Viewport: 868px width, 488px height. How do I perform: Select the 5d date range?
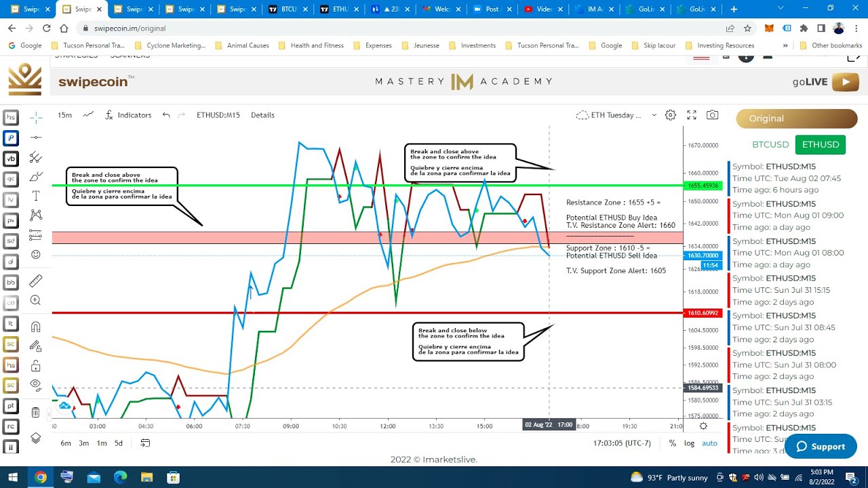pyautogui.click(x=119, y=443)
